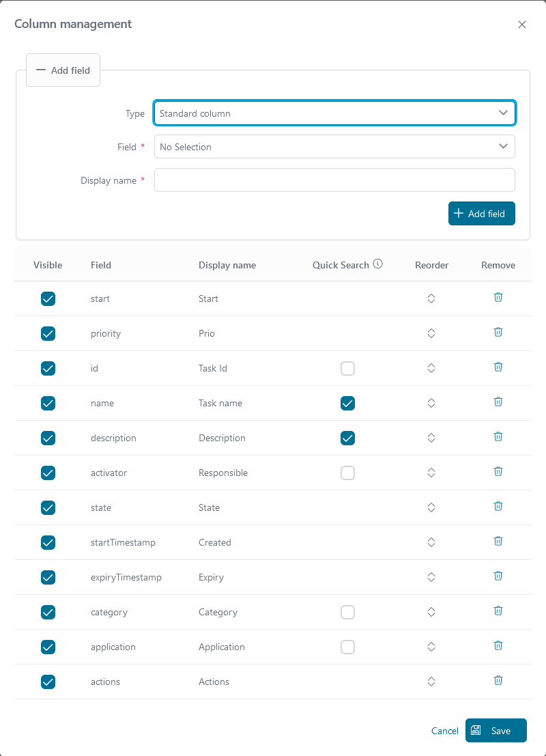
Task: Click reorder handle for start row
Action: tap(431, 298)
